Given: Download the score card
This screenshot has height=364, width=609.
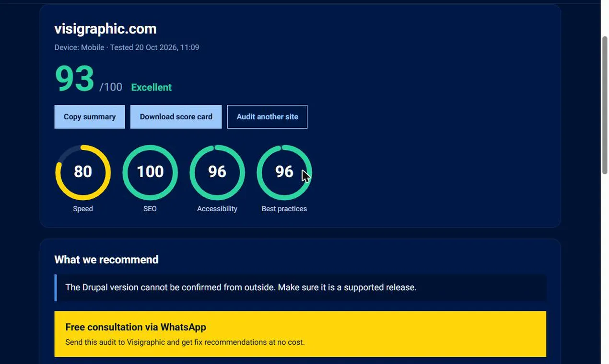Looking at the screenshot, I should (176, 117).
